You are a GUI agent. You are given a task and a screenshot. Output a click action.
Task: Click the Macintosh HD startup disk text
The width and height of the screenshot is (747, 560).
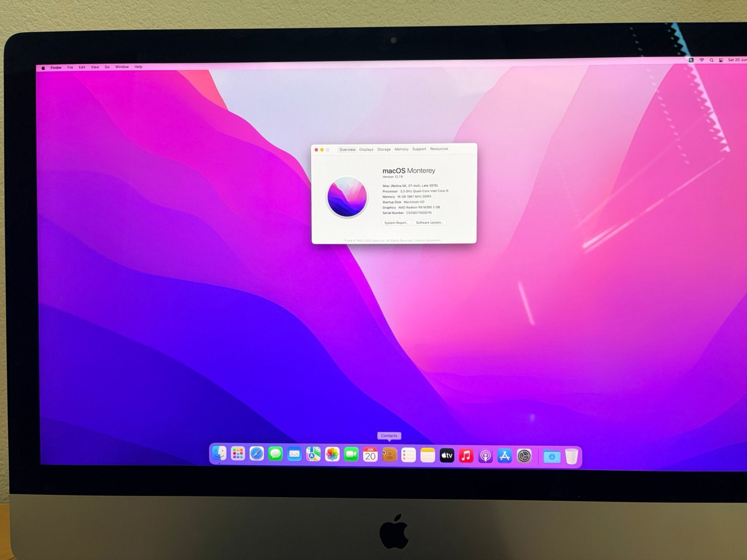click(x=414, y=202)
